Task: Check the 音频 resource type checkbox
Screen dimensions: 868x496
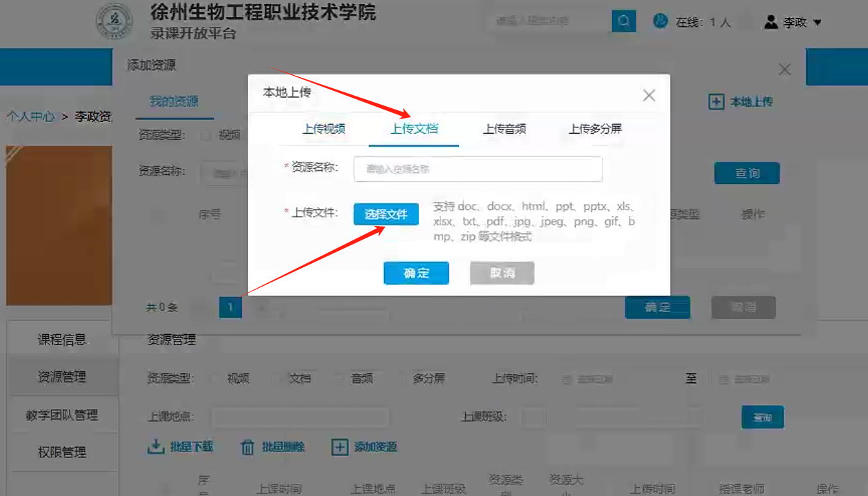Action: point(339,378)
